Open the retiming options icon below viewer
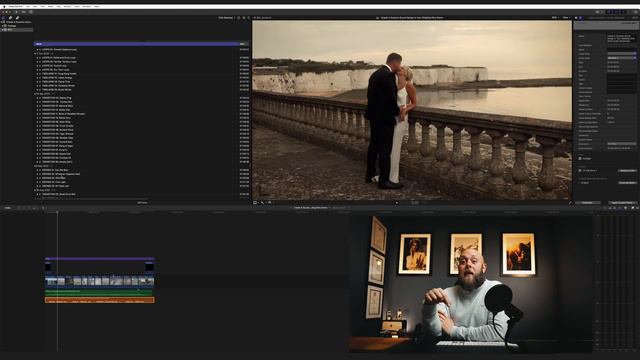Screen dimensions: 640x360 click(x=269, y=202)
